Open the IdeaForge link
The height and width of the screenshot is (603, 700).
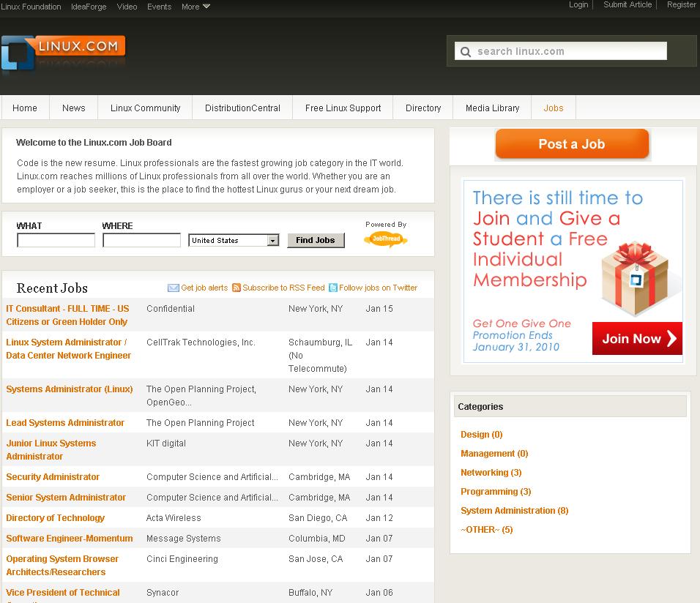click(x=89, y=7)
